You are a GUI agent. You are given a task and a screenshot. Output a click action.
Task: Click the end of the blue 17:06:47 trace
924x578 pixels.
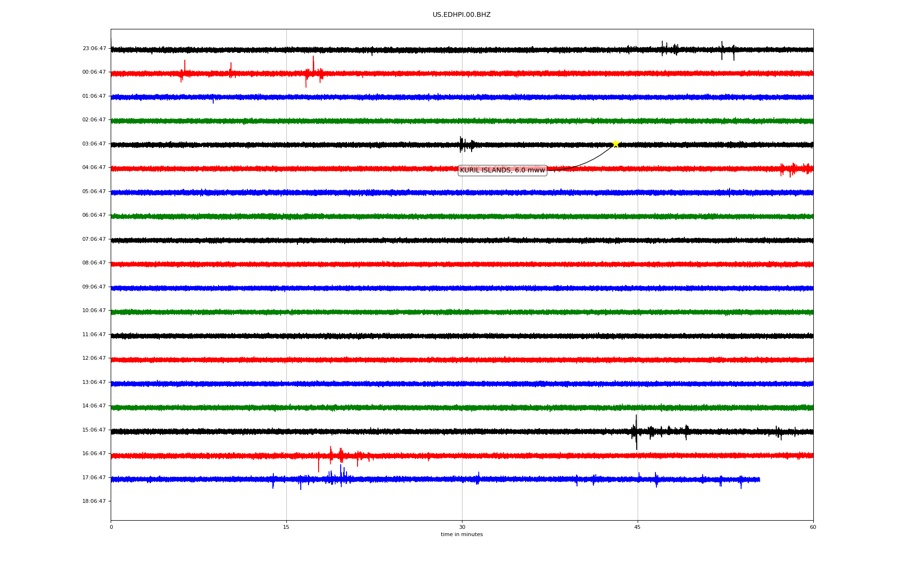[759, 480]
